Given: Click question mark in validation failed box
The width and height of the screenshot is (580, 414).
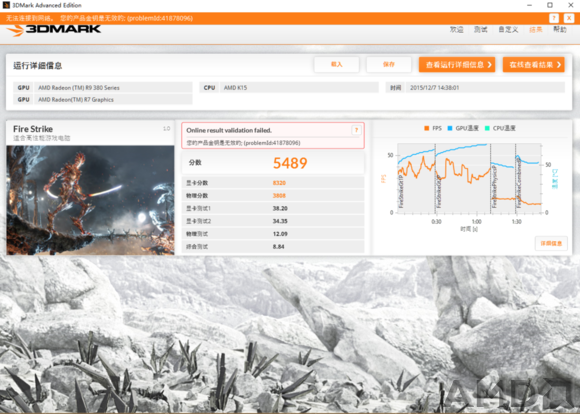Looking at the screenshot, I should pos(356,130).
